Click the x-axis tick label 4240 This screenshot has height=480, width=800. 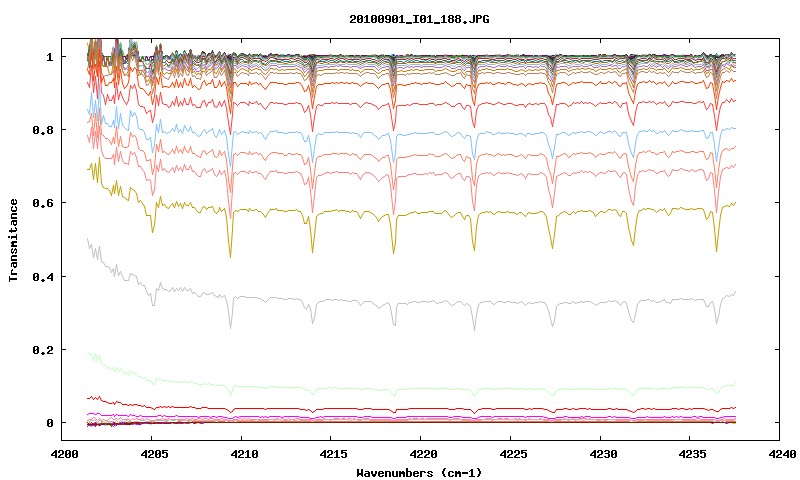[x=784, y=454]
